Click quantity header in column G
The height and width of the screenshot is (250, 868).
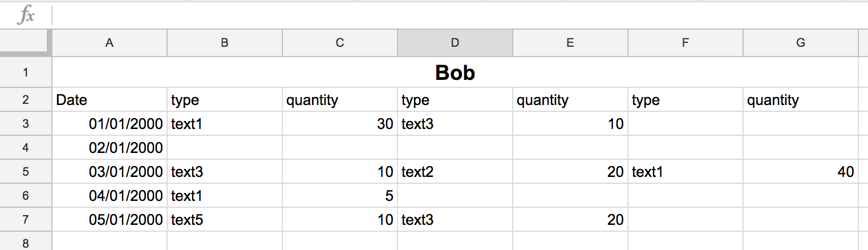coord(800,100)
